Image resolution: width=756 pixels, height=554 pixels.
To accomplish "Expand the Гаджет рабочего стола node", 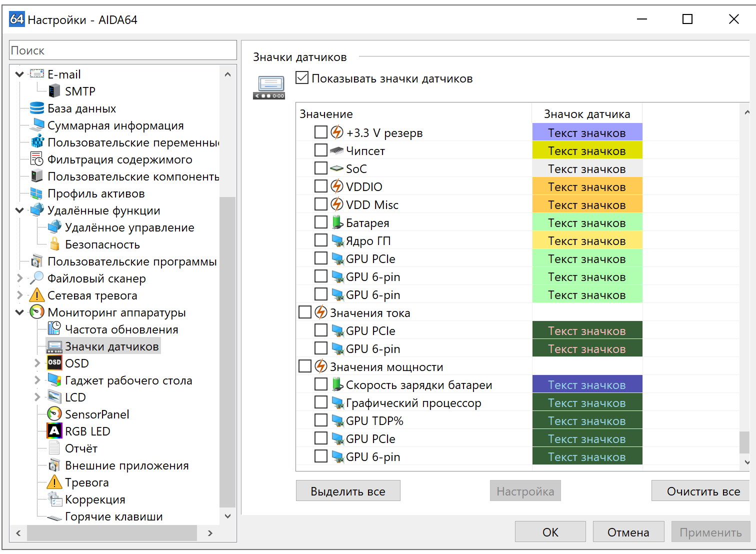I will click(x=37, y=380).
